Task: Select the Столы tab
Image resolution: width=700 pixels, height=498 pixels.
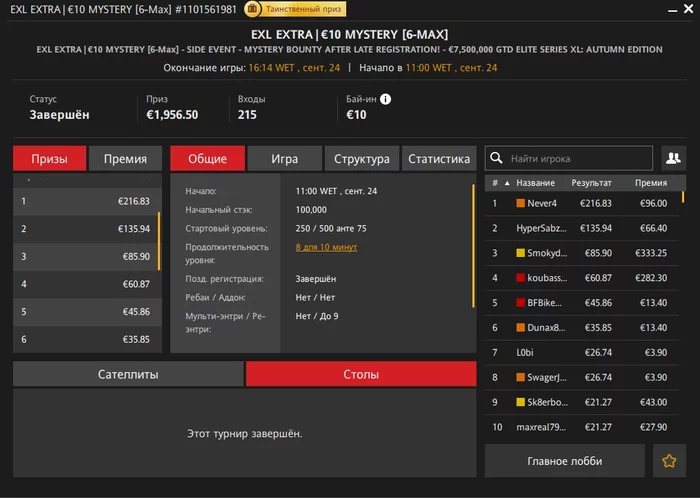Action: coord(361,374)
